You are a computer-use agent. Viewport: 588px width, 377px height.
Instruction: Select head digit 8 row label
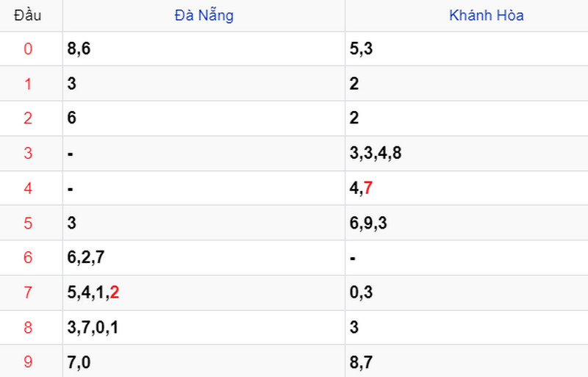(28, 328)
